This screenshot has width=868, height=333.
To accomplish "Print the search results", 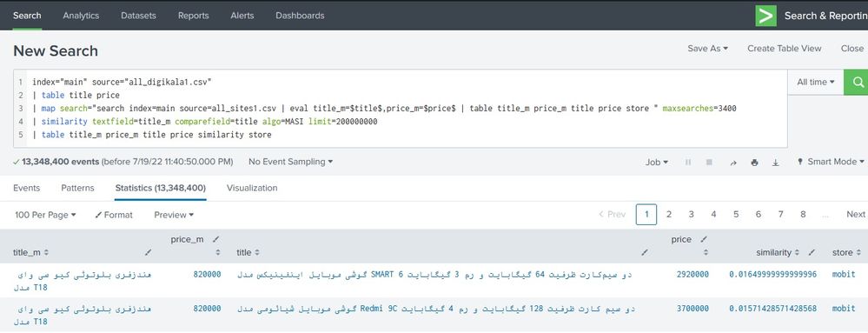I will 754,163.
